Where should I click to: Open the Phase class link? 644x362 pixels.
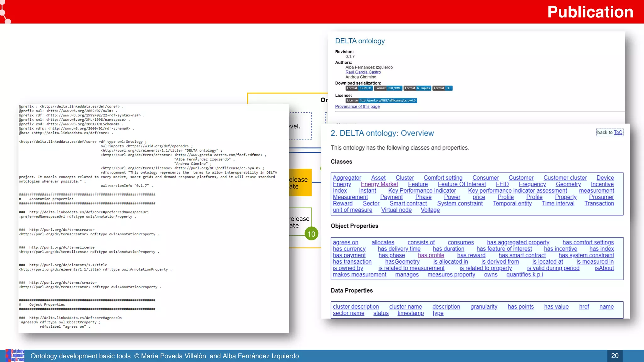coord(423,197)
